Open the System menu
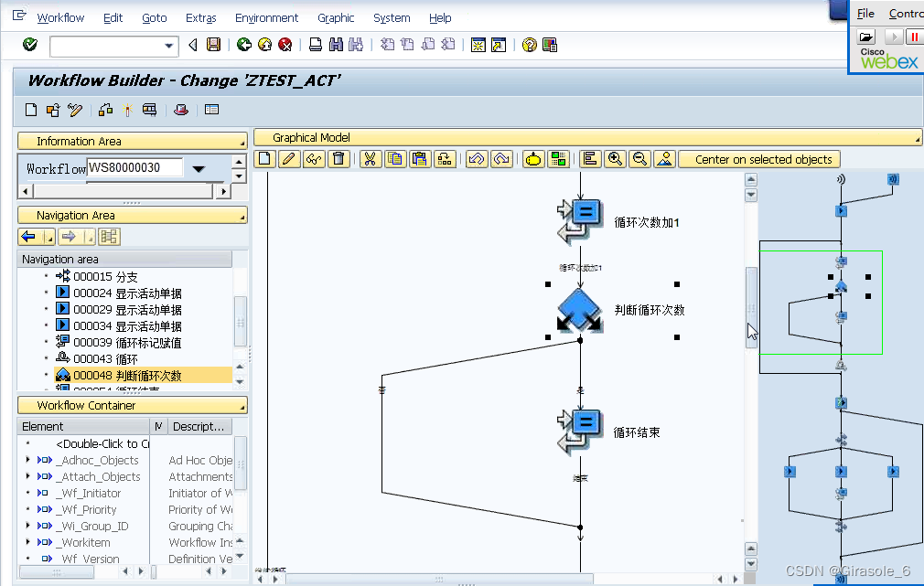 pos(392,17)
